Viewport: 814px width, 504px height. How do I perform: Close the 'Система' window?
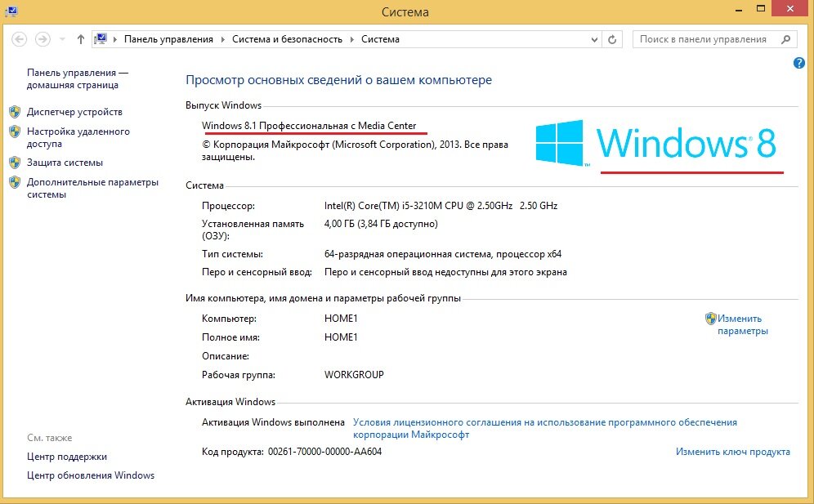790,9
